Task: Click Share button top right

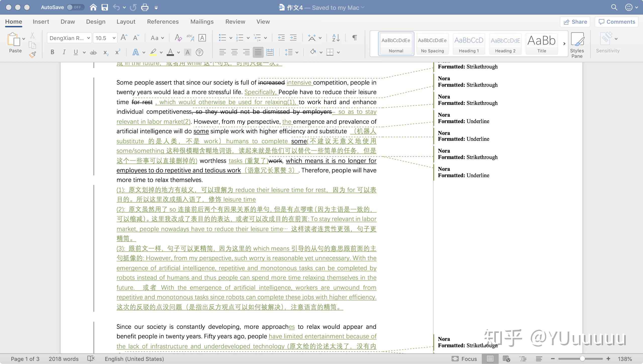Action: (x=575, y=21)
